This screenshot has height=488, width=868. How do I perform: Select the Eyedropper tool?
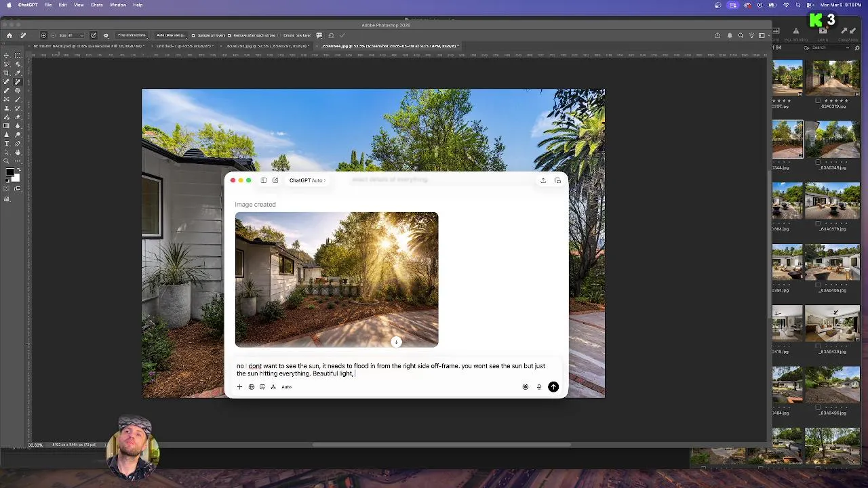pos(18,73)
